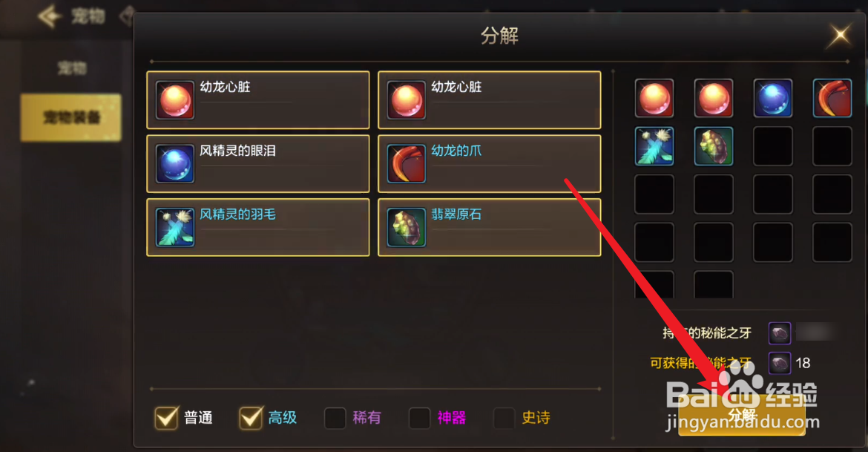Select the 风精灵的眼泪 blue orb item
The width and height of the screenshot is (868, 452).
[x=258, y=163]
